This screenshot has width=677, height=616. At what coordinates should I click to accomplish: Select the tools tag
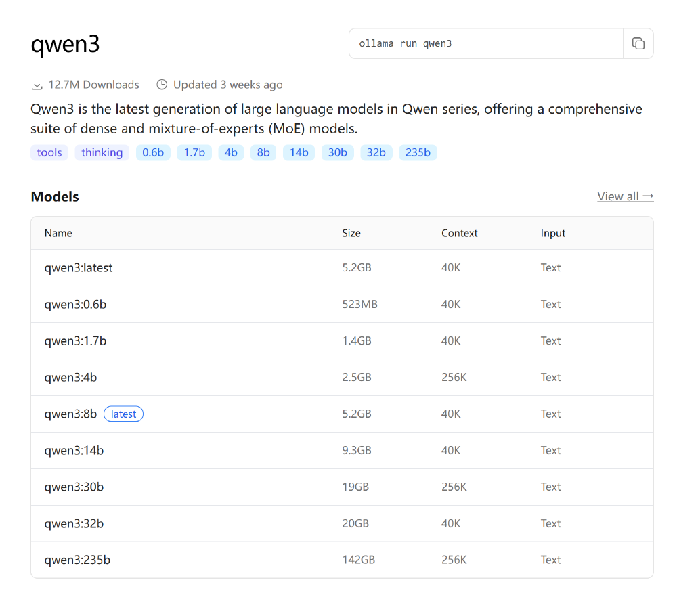point(49,152)
